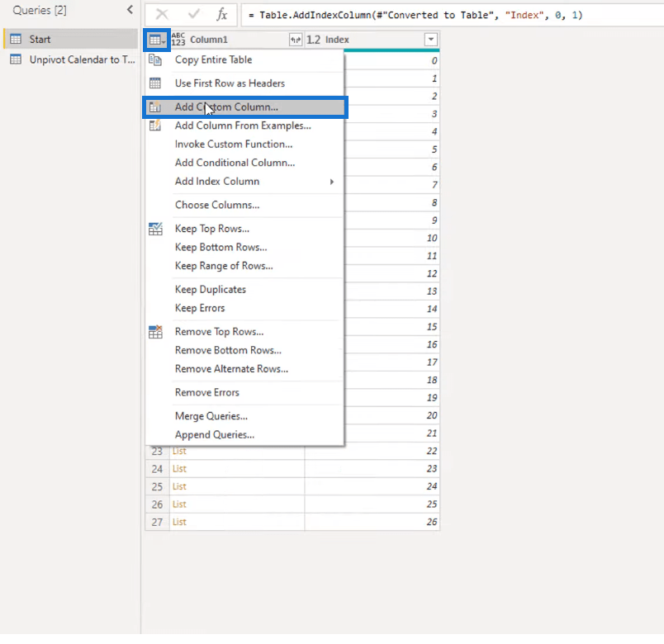Click the Unpivot Calendar query table icon
This screenshot has height=644, width=664.
tap(16, 59)
